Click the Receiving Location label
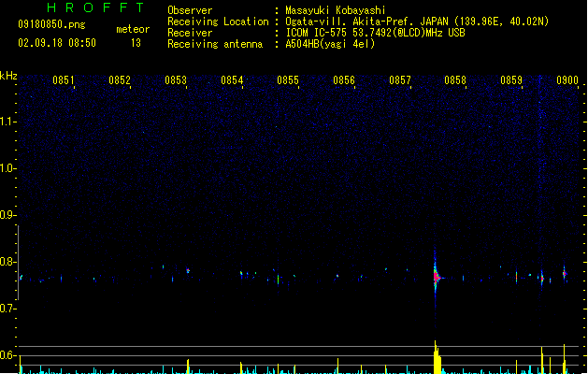This screenshot has width=588, height=374. (218, 22)
